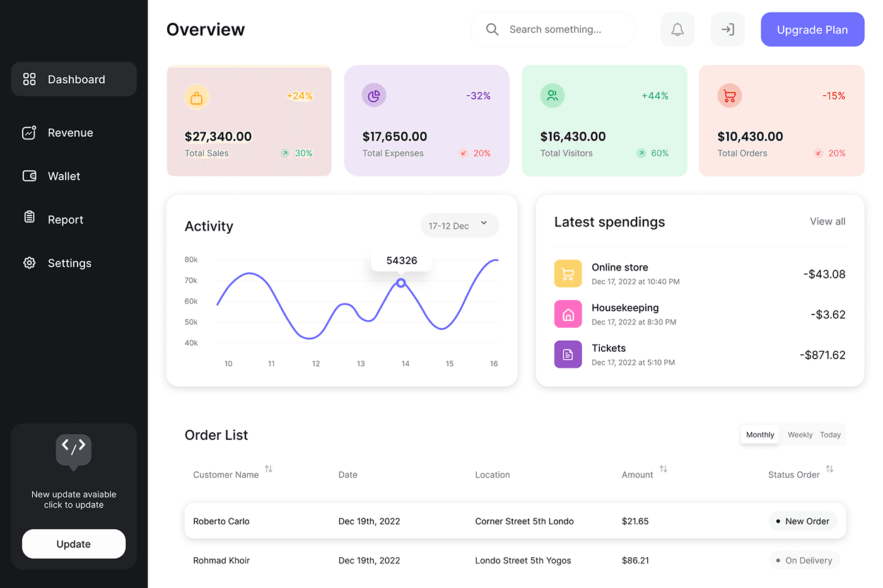Go to Wallet in the sidebar
Image resolution: width=883 pixels, height=588 pixels.
pos(64,176)
